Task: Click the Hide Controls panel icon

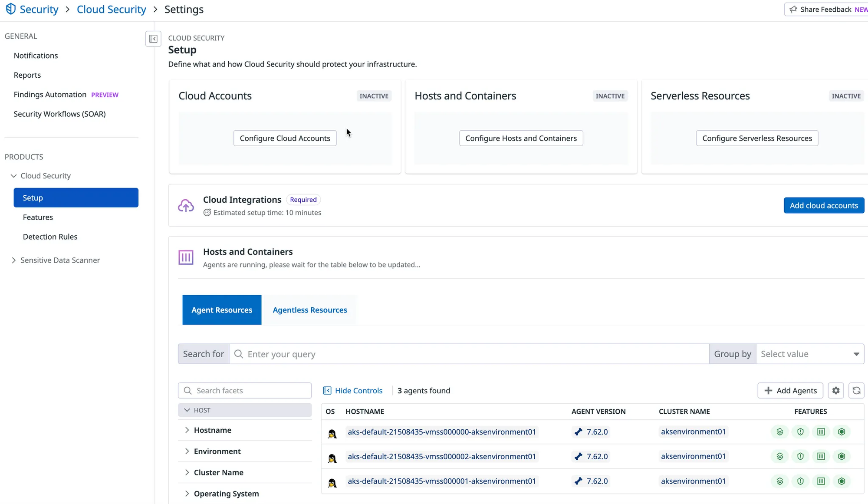Action: click(x=327, y=391)
